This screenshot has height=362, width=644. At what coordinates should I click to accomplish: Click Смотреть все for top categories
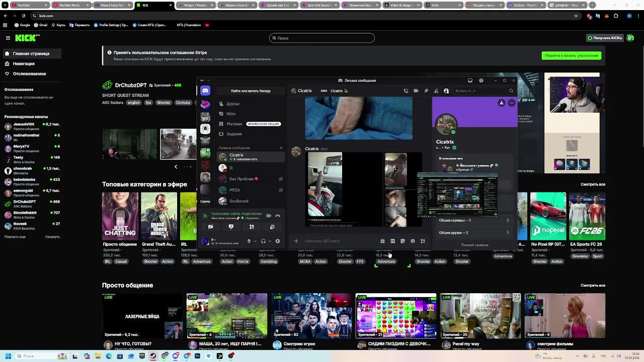tap(593, 185)
